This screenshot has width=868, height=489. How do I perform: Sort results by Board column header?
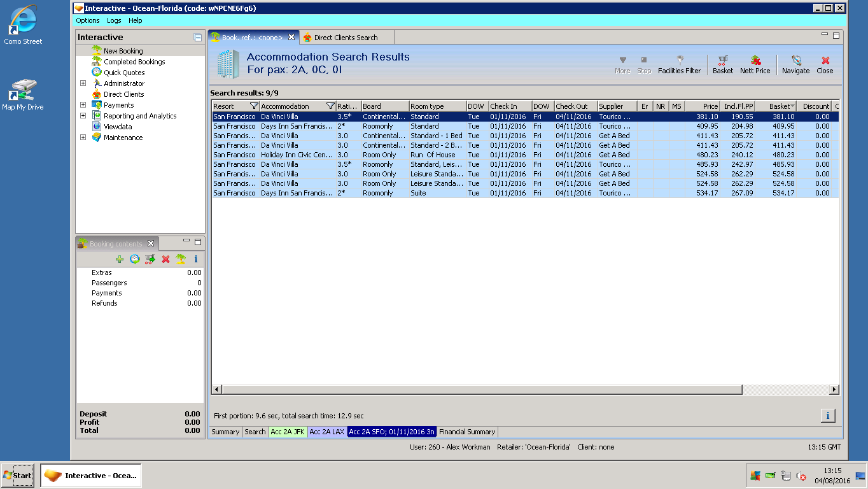tap(385, 106)
